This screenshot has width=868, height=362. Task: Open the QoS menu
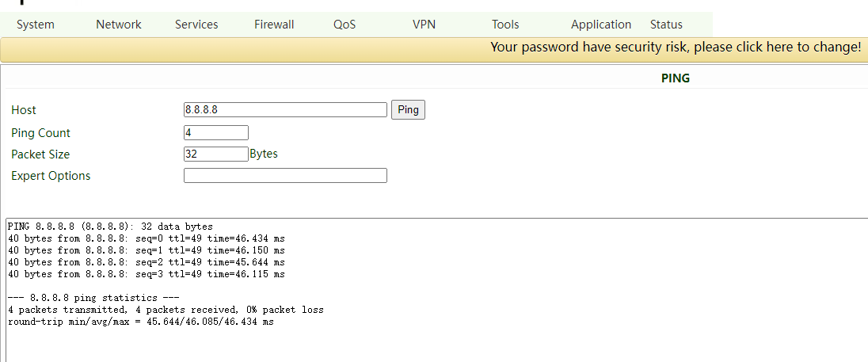pos(345,25)
